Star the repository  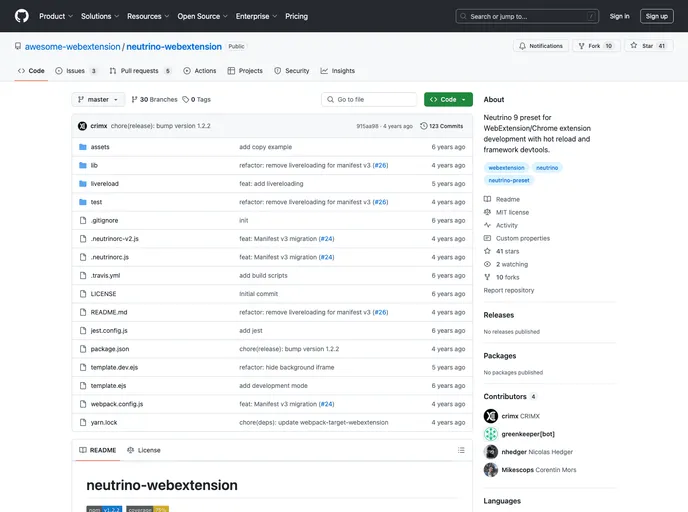pos(648,46)
